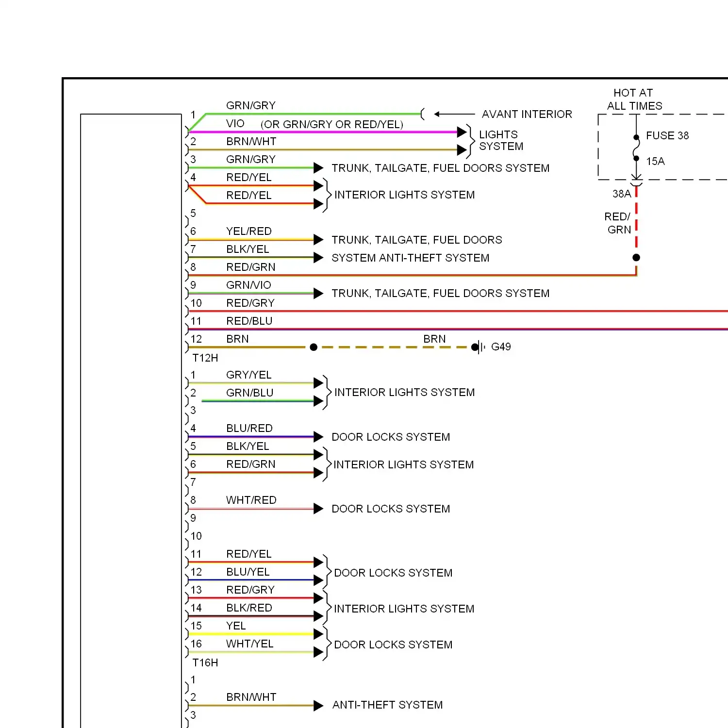Click the G49 ground label
728x728 pixels.
coord(501,347)
